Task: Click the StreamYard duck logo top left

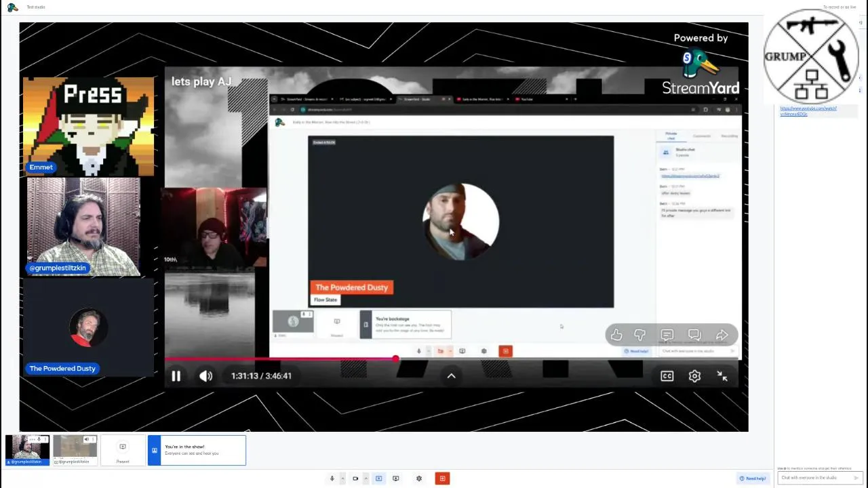Action: coord(12,7)
